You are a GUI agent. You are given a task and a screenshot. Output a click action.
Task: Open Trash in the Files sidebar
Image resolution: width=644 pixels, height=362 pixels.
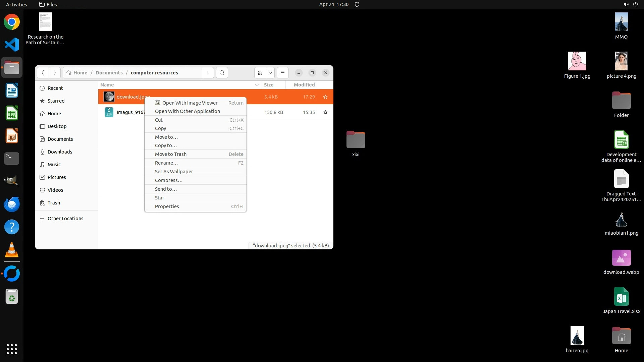54,203
